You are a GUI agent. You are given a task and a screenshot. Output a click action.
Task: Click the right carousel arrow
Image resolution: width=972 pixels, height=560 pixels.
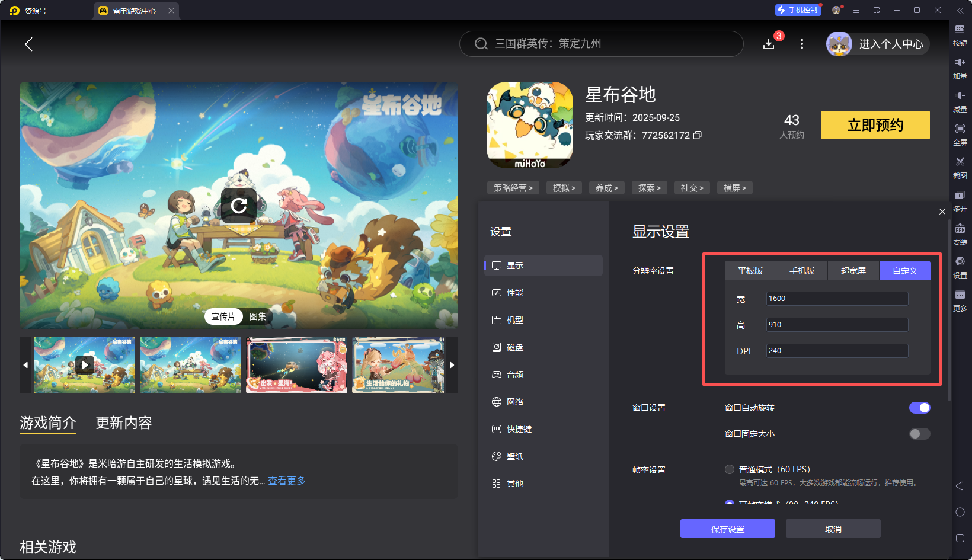(x=452, y=365)
